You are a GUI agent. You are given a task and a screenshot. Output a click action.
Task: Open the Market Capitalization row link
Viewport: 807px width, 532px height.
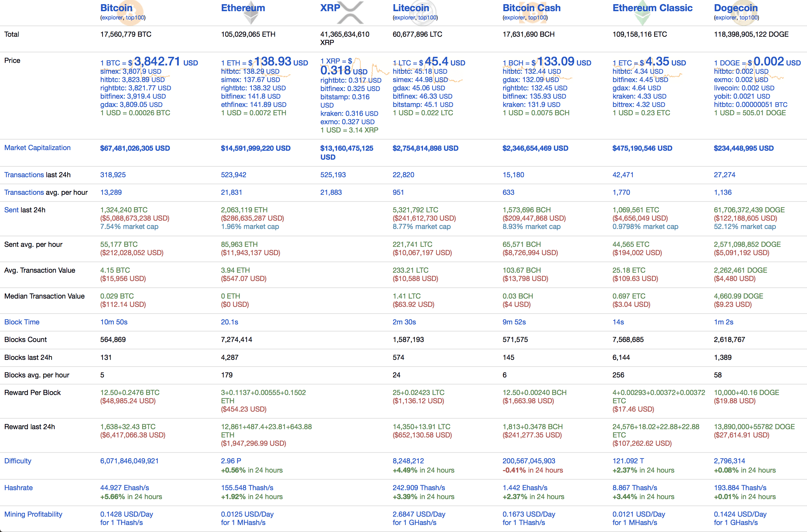click(x=37, y=148)
